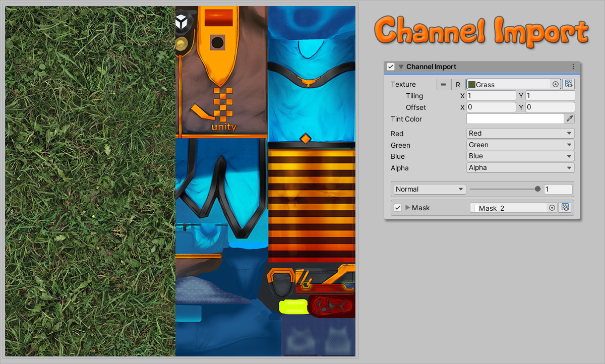Click the Alpha label on the left

pyautogui.click(x=400, y=168)
